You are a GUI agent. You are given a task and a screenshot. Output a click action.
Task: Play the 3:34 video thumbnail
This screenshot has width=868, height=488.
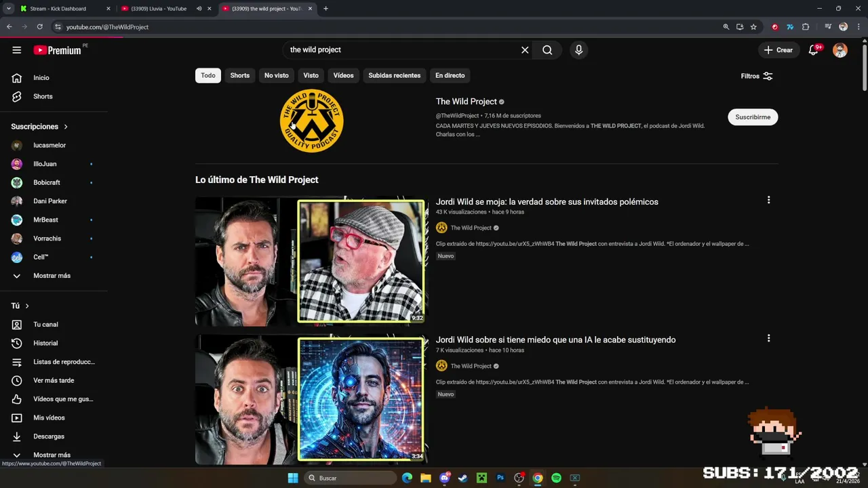pyautogui.click(x=312, y=400)
